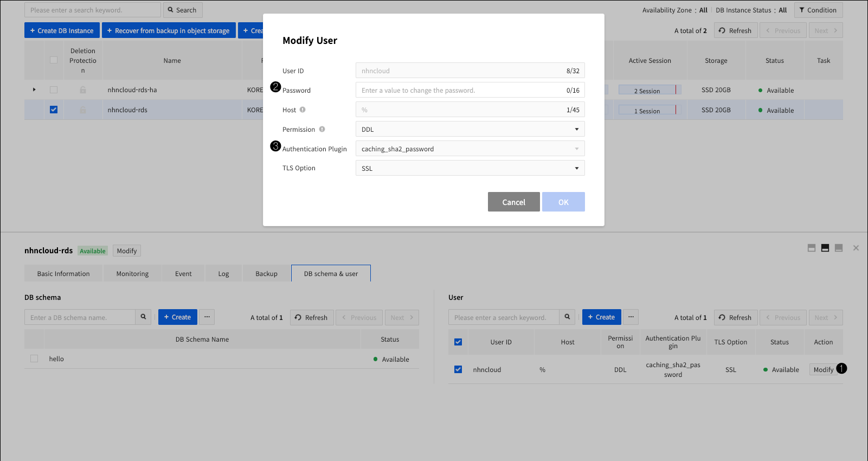Click the User search magnifier icon

pyautogui.click(x=568, y=317)
